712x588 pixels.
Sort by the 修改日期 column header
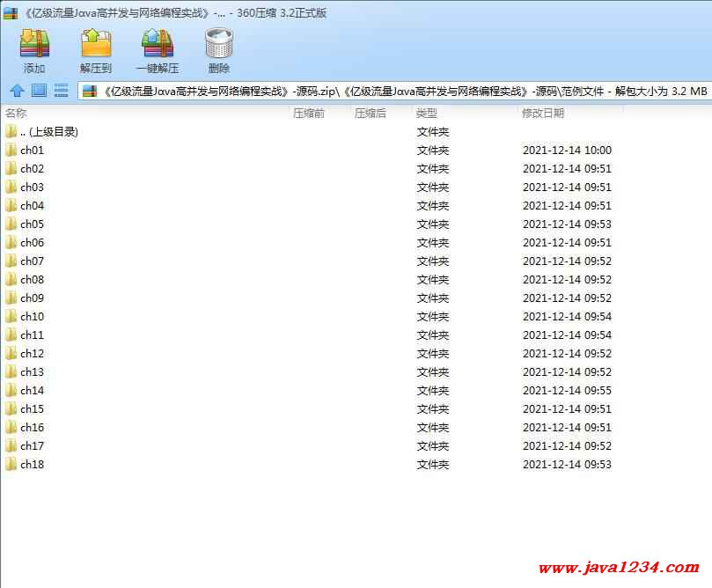click(542, 114)
